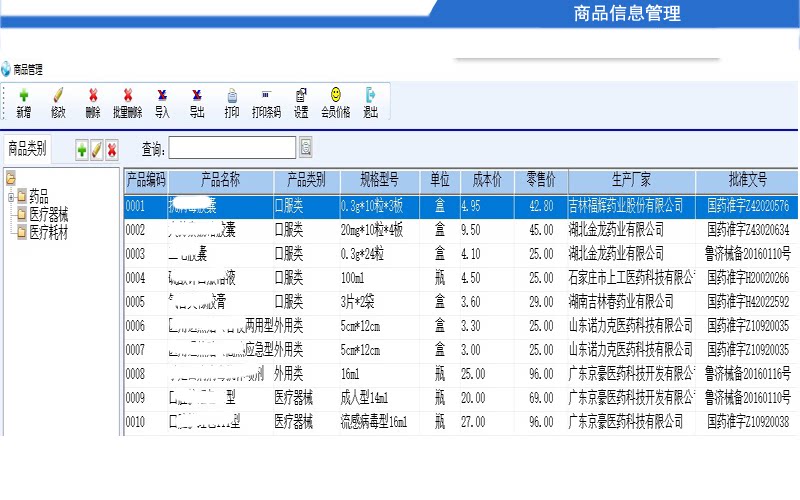Edit category with the small pencil icon

tap(97, 150)
